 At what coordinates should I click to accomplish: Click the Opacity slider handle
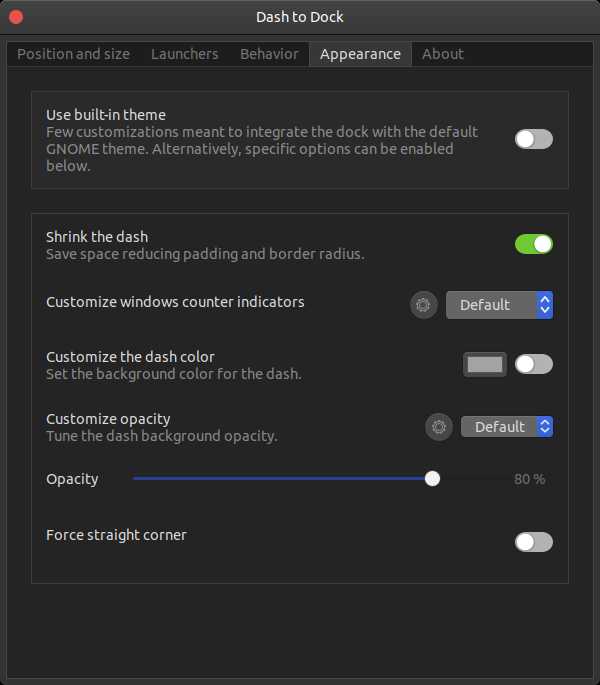tap(432, 479)
